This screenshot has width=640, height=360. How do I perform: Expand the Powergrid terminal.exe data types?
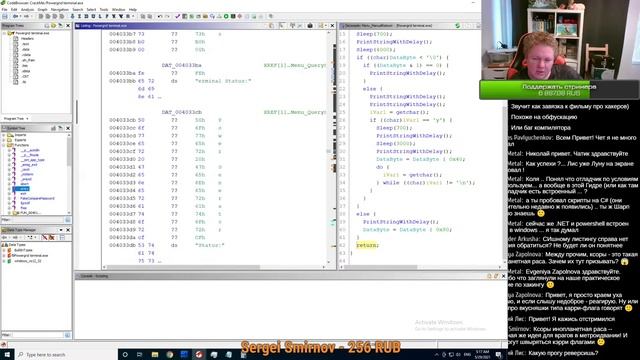click(x=4, y=256)
